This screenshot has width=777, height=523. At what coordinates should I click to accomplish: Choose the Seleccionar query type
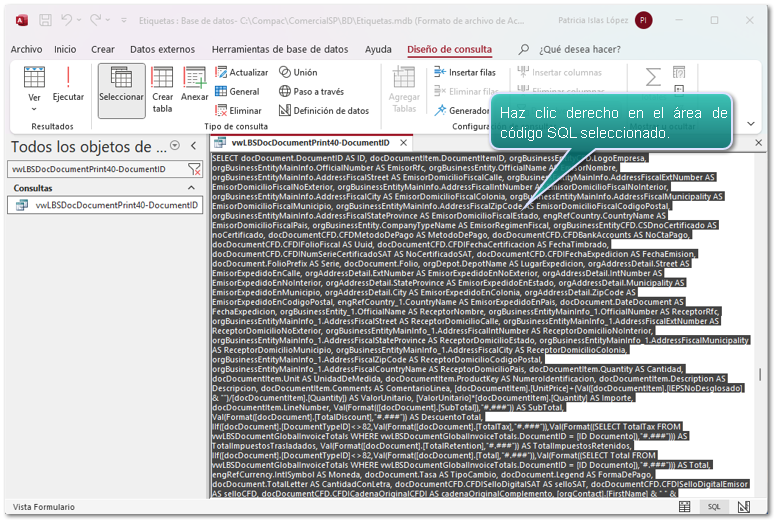[121, 90]
